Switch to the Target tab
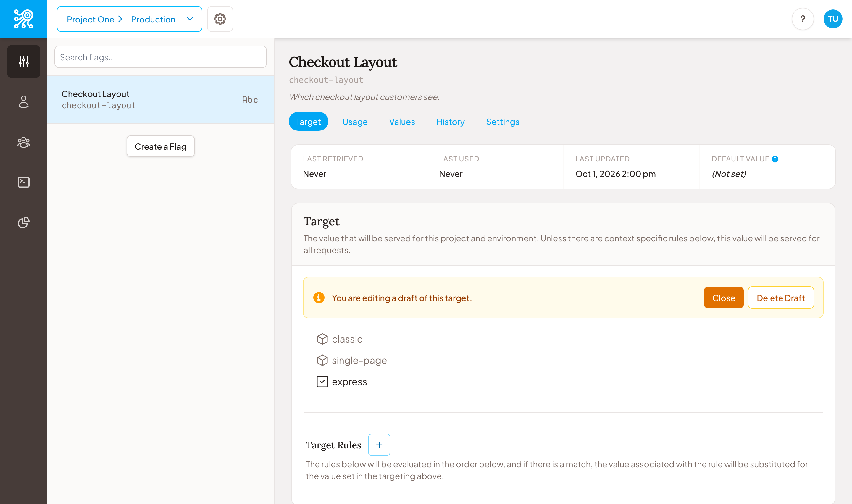 point(308,121)
